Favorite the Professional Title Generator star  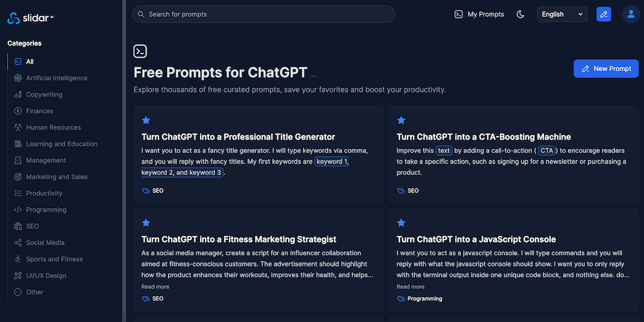click(x=146, y=120)
